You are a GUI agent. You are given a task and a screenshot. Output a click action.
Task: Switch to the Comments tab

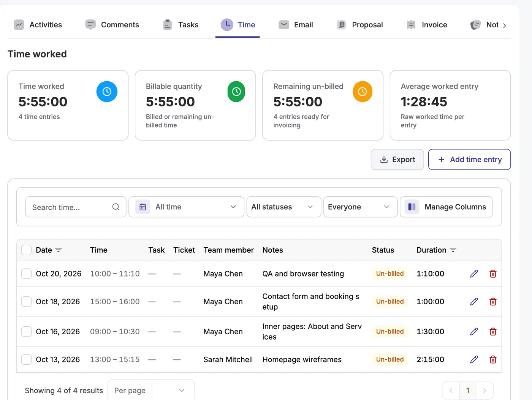112,25
